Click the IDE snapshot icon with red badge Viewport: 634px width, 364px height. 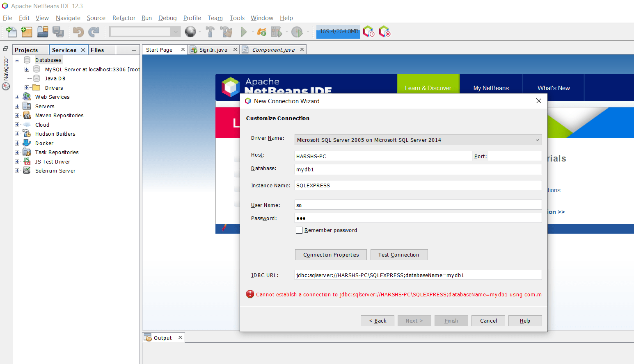[x=385, y=32]
